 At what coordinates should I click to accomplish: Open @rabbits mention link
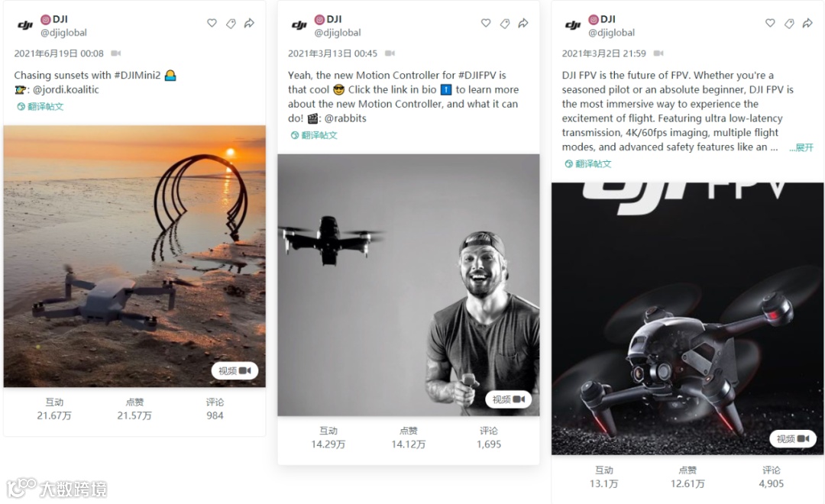click(x=345, y=118)
